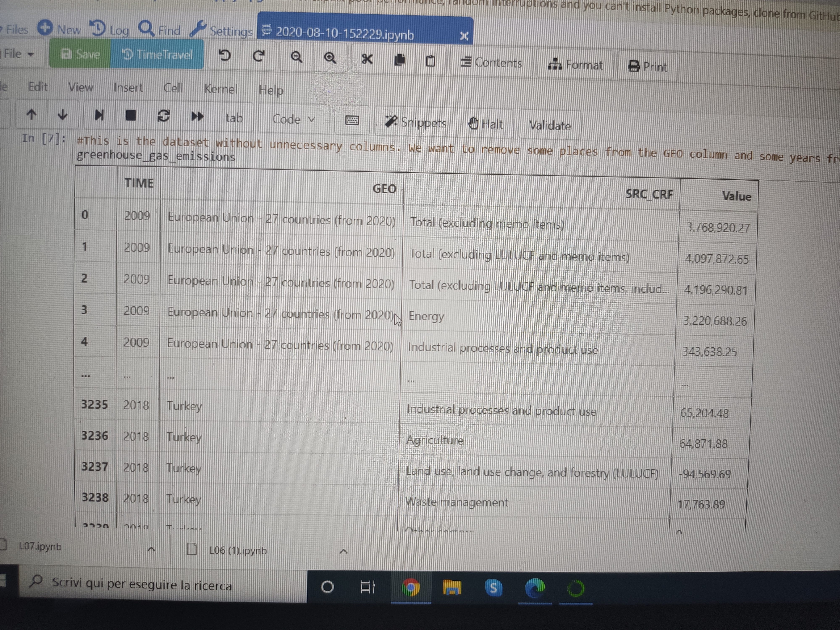Image resolution: width=840 pixels, height=630 pixels.
Task: Click the green Save button
Action: pyautogui.click(x=80, y=54)
